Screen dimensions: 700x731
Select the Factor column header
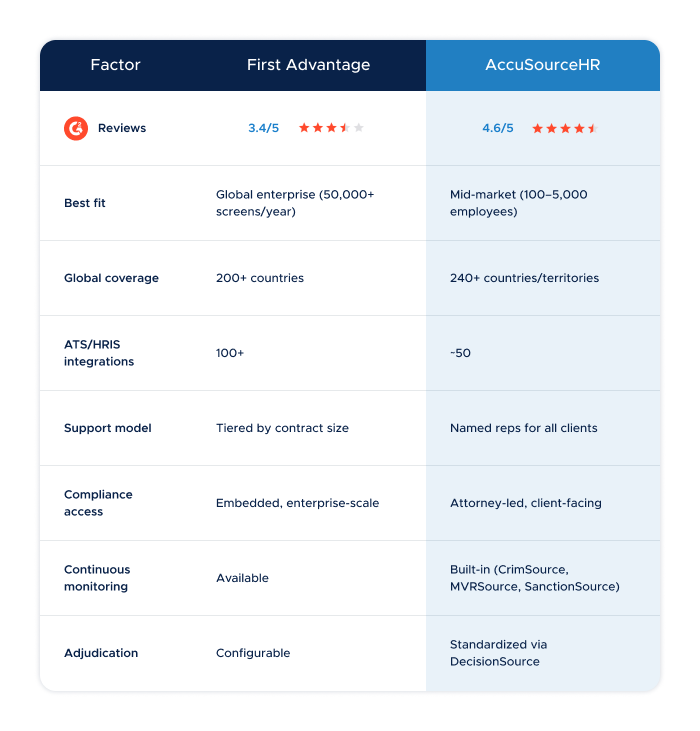pos(115,65)
